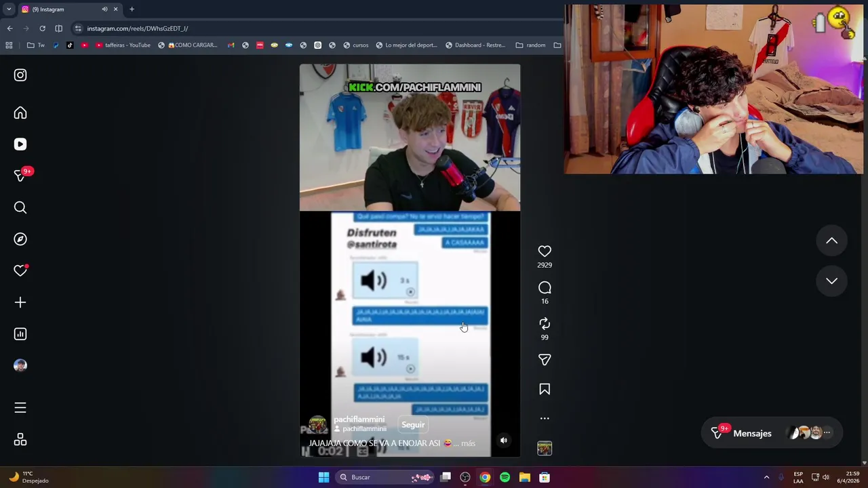Viewport: 868px width, 488px height.
Task: Open notifications heart icon in sidebar
Action: tap(20, 270)
